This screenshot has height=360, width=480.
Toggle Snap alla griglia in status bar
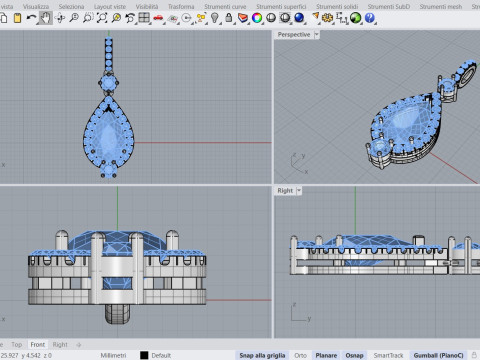tap(262, 355)
